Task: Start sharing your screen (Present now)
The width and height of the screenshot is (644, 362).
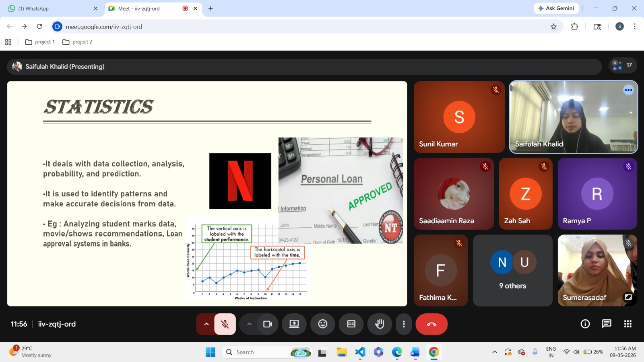Action: 294,324
